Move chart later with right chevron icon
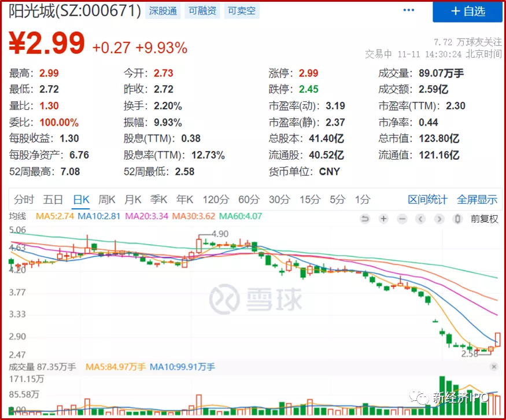This screenshot has height=420, width=506. pos(439,219)
